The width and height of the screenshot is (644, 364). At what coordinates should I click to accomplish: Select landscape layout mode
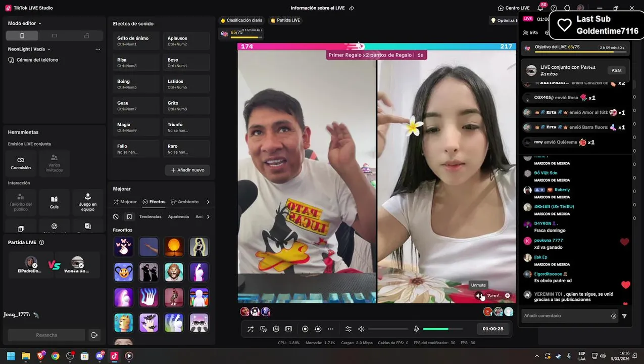[x=54, y=36]
